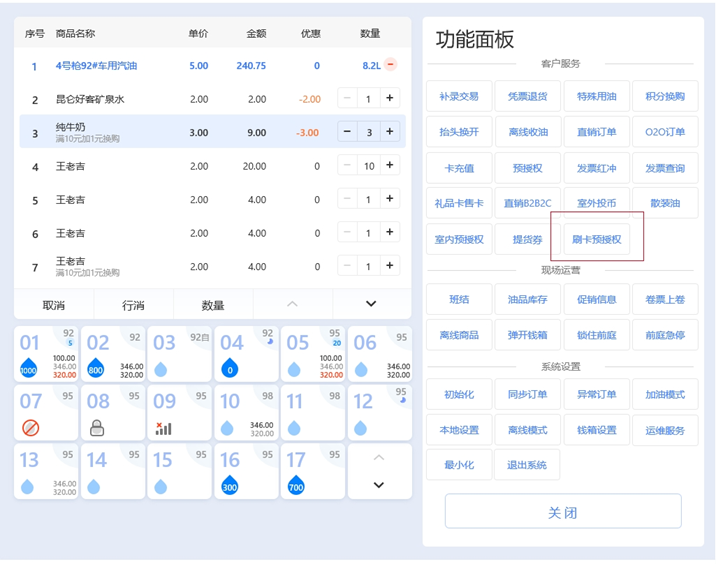The height and width of the screenshot is (564, 716).
Task: Remove the 4号枪92# fuel line with red minus icon
Action: pos(390,65)
